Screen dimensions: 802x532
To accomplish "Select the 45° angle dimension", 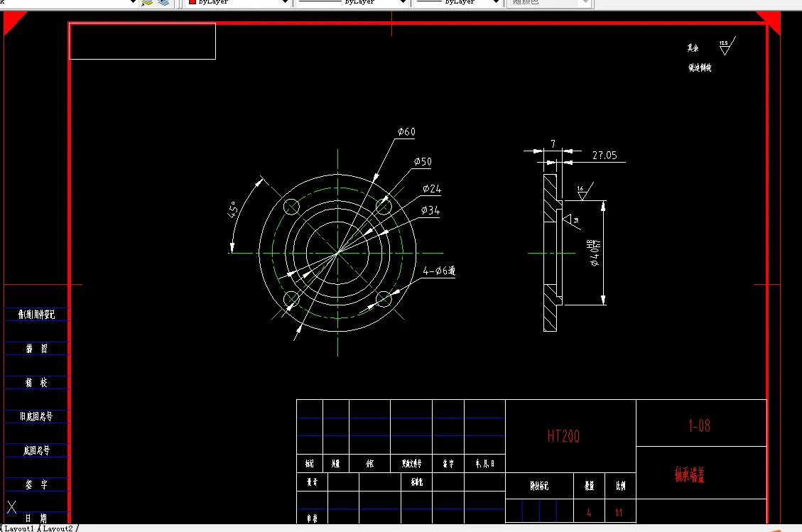I will coord(232,210).
